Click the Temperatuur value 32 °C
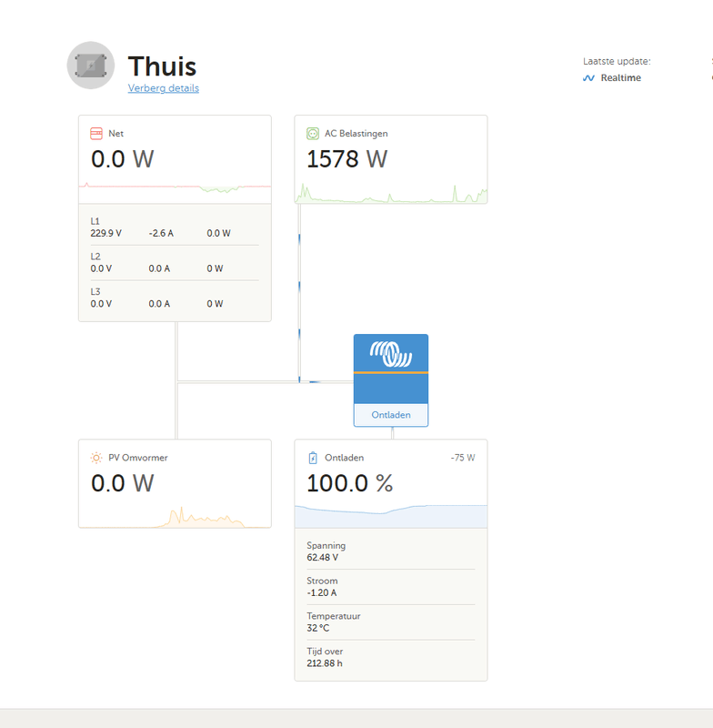The height and width of the screenshot is (728, 713). (x=317, y=628)
